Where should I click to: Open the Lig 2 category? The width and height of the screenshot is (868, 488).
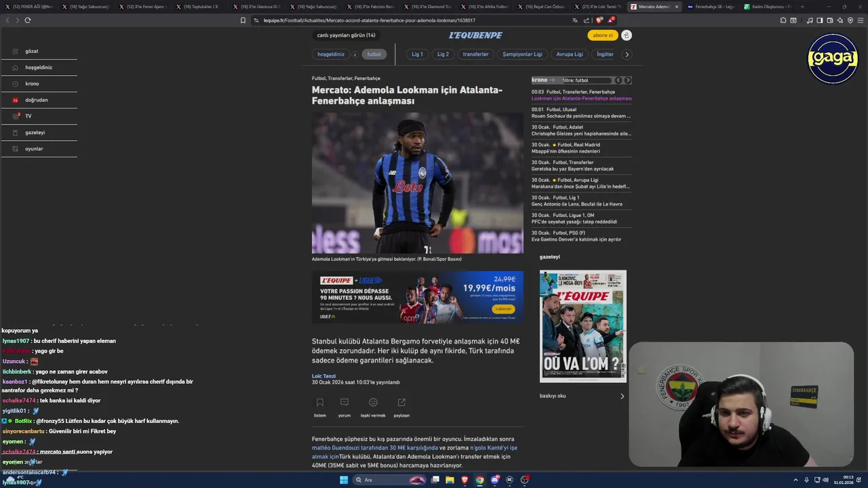pos(443,54)
